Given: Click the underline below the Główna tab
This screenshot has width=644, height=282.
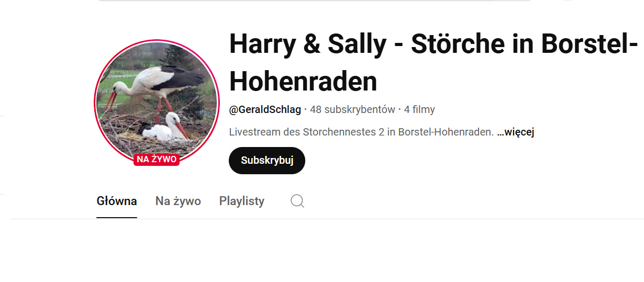Looking at the screenshot, I should point(117,218).
